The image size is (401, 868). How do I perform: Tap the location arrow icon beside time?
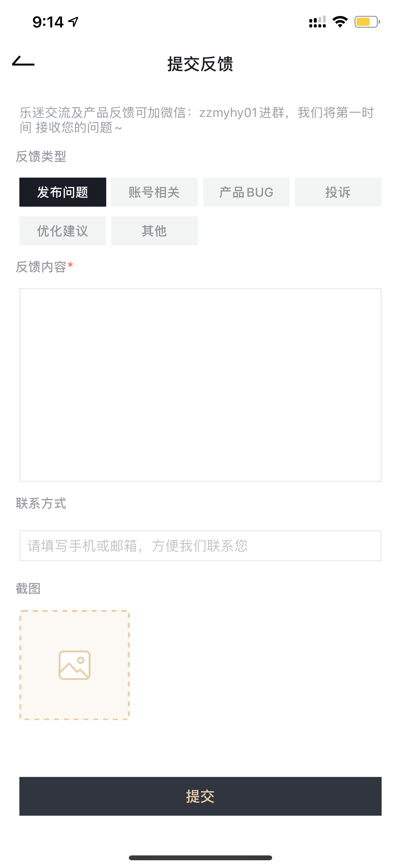click(x=74, y=22)
